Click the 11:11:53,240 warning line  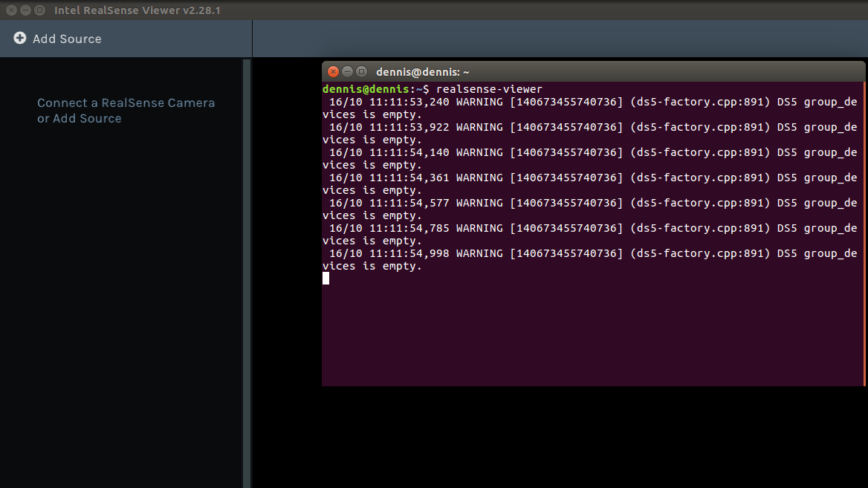589,108
